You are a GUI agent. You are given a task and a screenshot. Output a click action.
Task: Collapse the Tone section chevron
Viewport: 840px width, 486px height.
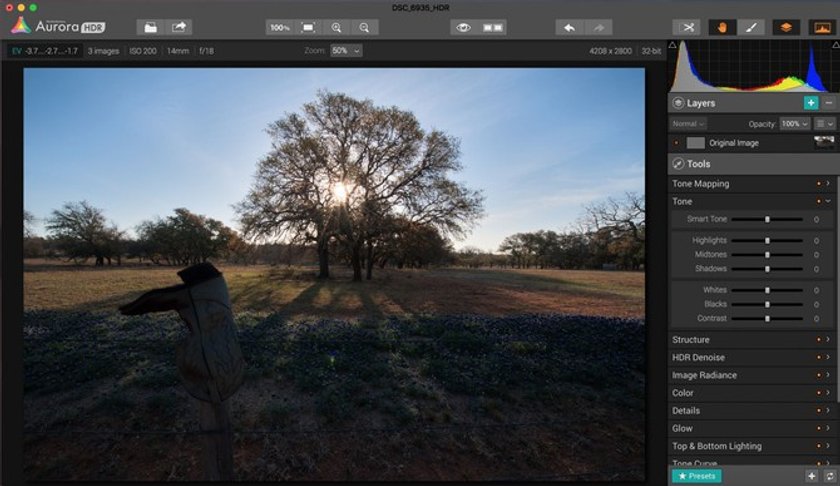click(x=828, y=201)
